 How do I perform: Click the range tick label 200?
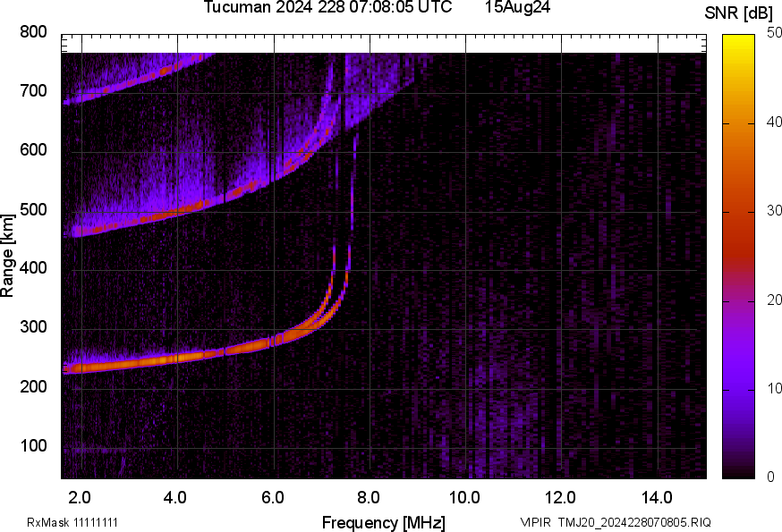pyautogui.click(x=33, y=386)
